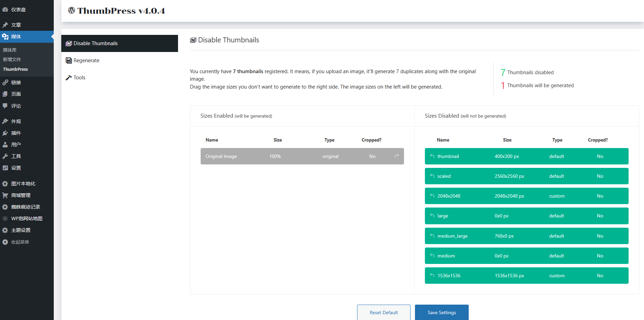Open 媒体库 in the media submenu
This screenshot has height=320, width=644.
point(10,50)
